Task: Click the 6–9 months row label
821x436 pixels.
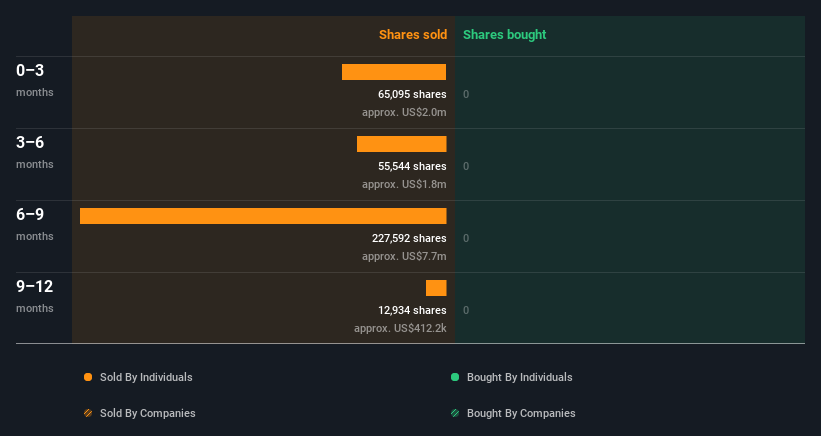Action: (35, 225)
